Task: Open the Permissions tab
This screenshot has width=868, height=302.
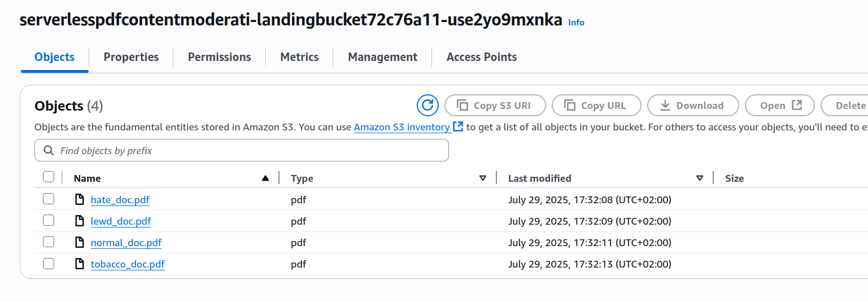Action: (220, 57)
